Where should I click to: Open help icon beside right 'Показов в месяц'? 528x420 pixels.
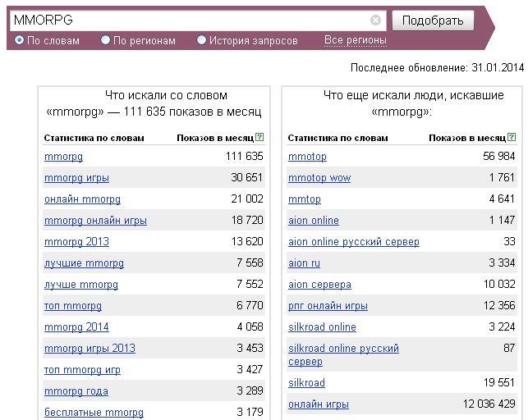[512, 137]
